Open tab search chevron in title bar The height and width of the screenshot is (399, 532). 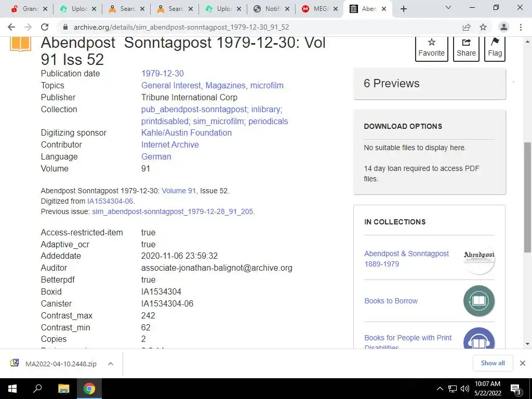pos(448,7)
